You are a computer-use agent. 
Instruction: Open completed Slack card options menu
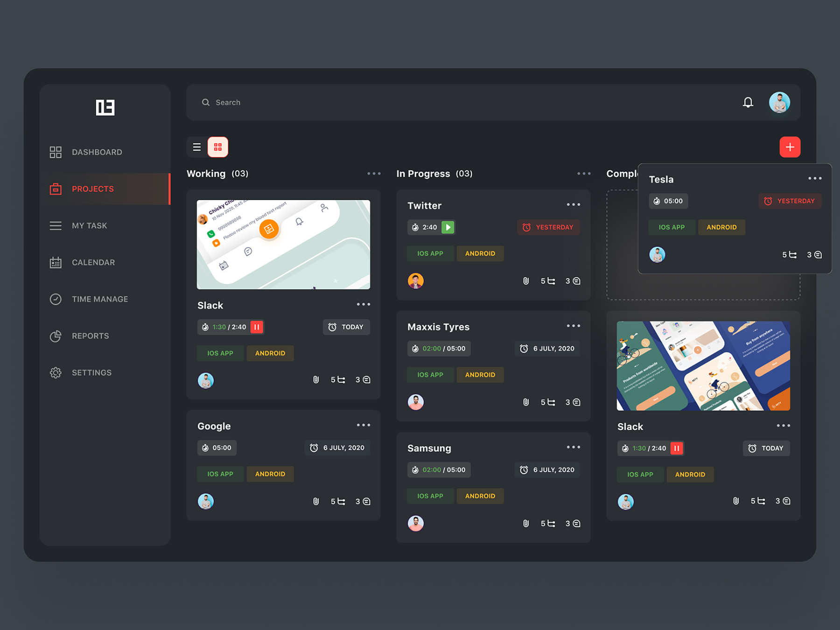[x=784, y=426]
